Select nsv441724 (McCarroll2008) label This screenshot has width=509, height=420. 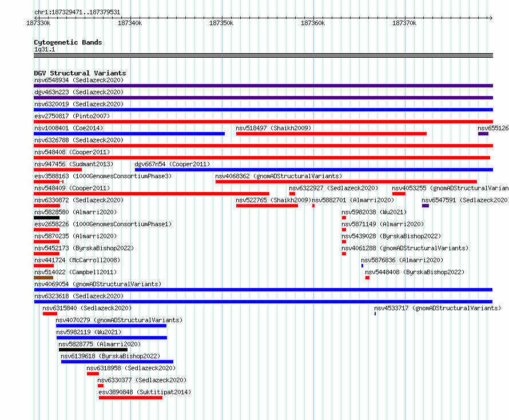(x=77, y=260)
